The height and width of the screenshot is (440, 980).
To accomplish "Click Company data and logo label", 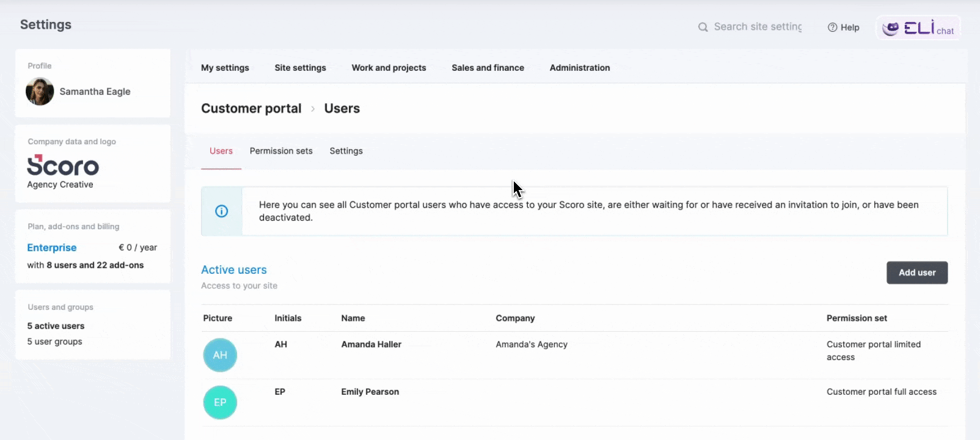I will [x=71, y=141].
